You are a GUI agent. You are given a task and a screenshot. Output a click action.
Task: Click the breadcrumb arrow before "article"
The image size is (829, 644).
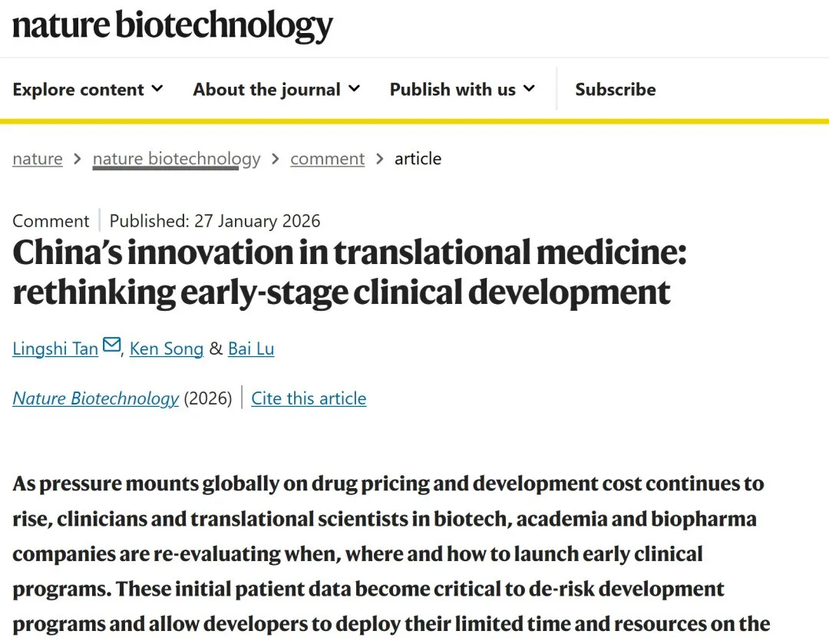380,159
